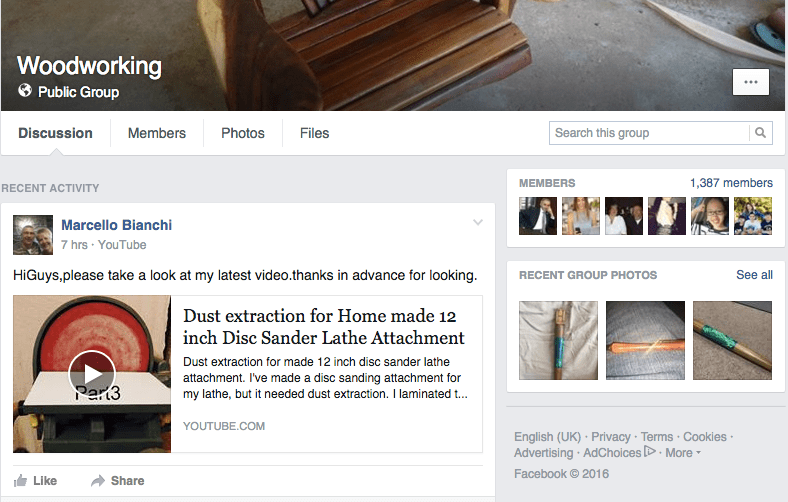
Task: Click the RECENT GROUP PHOTOS heading
Action: point(588,275)
